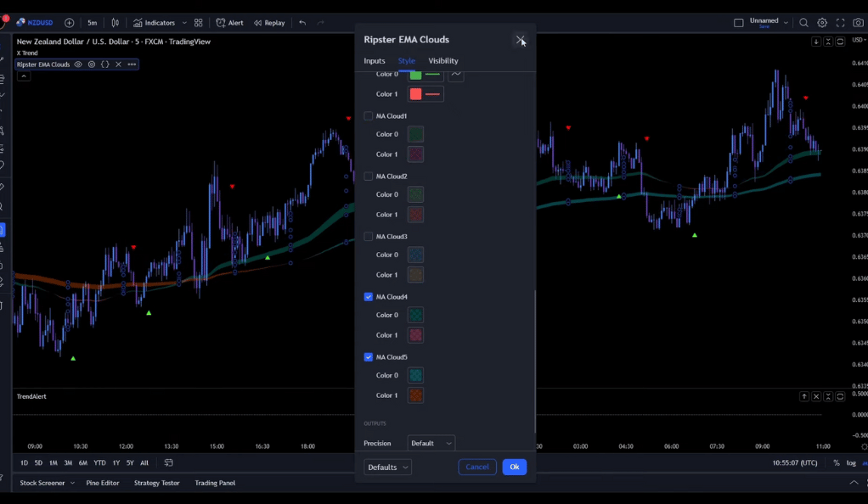Viewport: 868px width, 504px height.
Task: Open the Strategy Tester tab
Action: coord(156,483)
